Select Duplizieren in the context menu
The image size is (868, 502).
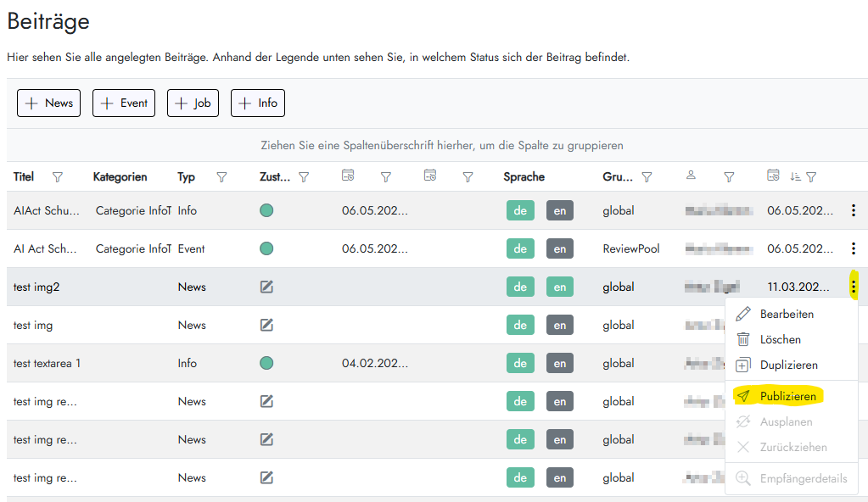click(x=788, y=365)
